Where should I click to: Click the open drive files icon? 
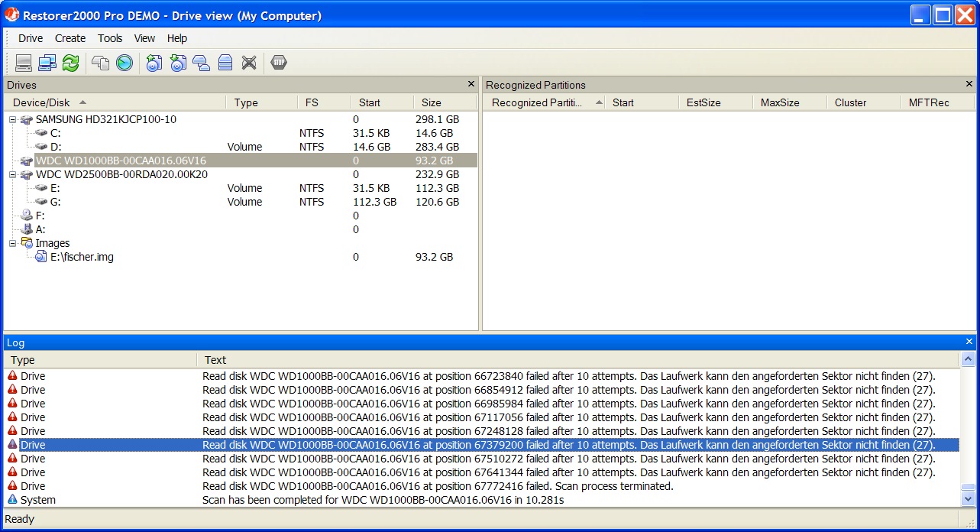click(101, 63)
